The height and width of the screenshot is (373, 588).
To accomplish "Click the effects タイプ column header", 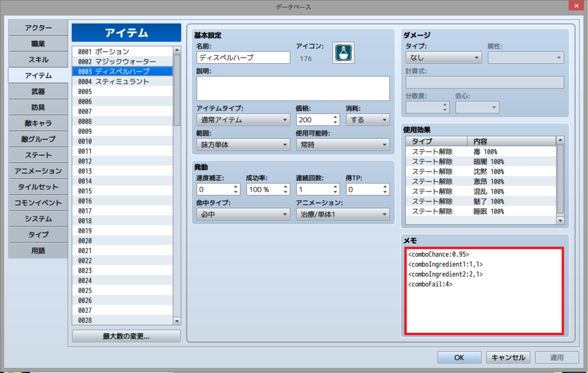I will click(436, 141).
